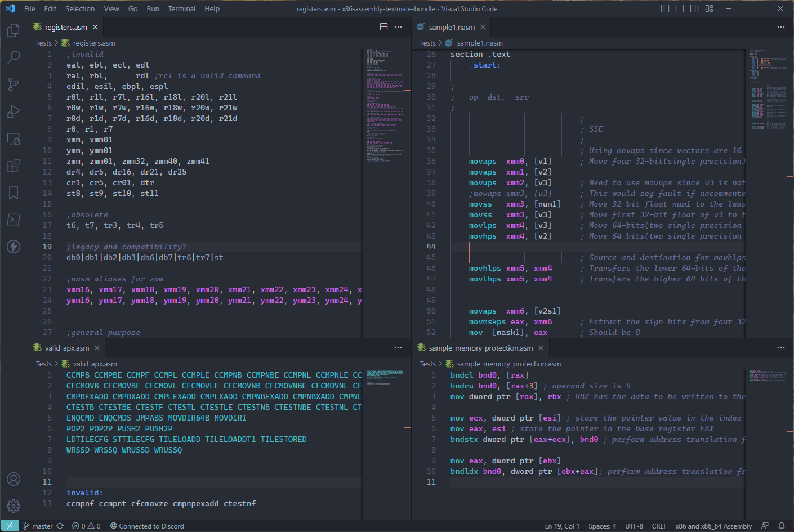The image size is (794, 532).
Task: Open the Search view in activity bar
Action: click(14, 57)
